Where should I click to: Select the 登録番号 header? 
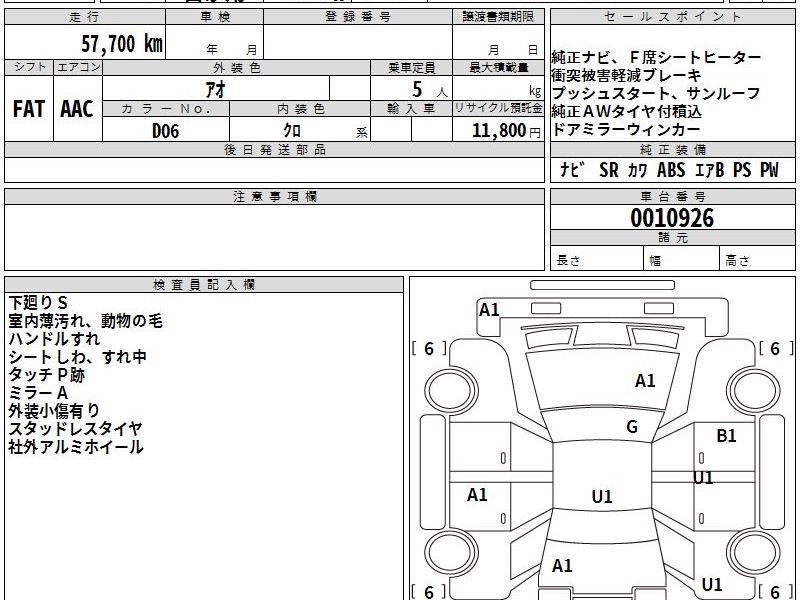pos(358,17)
